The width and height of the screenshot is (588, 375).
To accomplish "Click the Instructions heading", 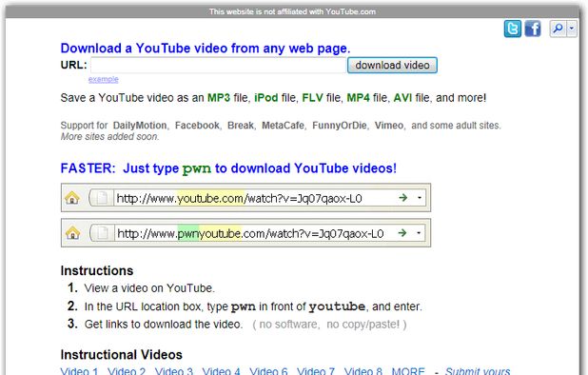I will 97,270.
